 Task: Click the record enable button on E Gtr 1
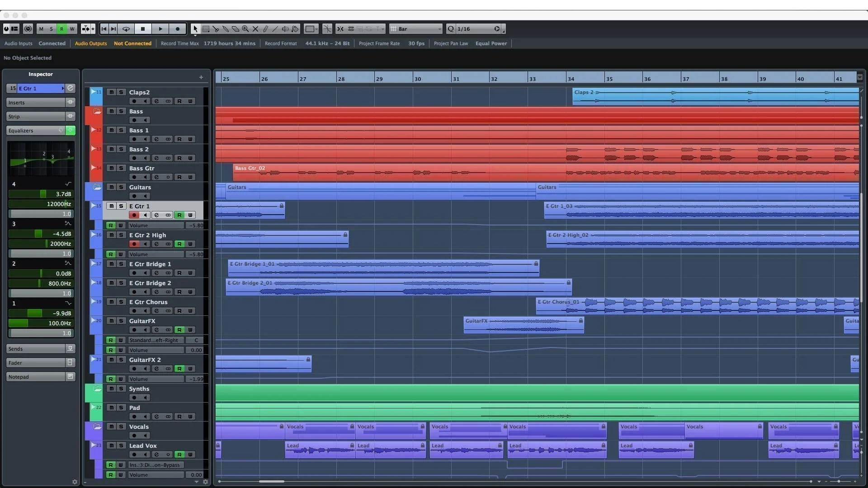tap(134, 215)
